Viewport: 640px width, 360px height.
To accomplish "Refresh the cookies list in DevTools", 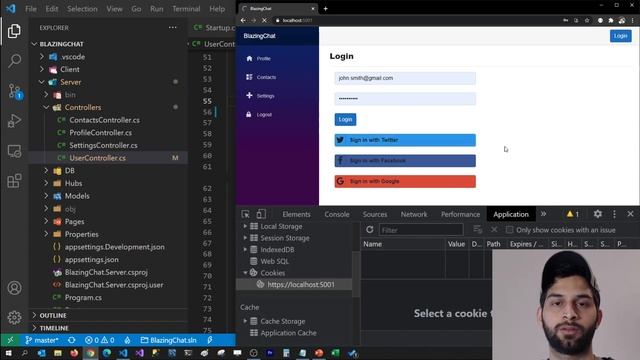I will pyautogui.click(x=370, y=229).
